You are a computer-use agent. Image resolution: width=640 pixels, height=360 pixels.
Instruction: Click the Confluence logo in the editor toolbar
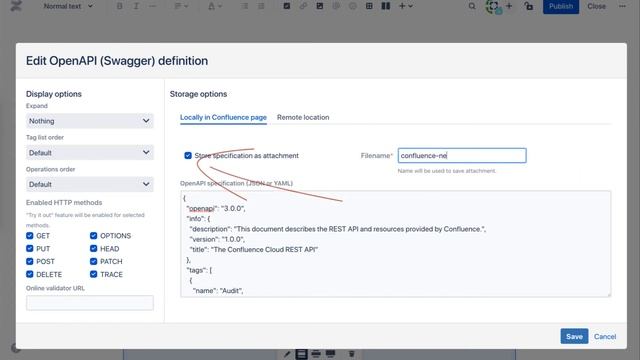(x=16, y=6)
